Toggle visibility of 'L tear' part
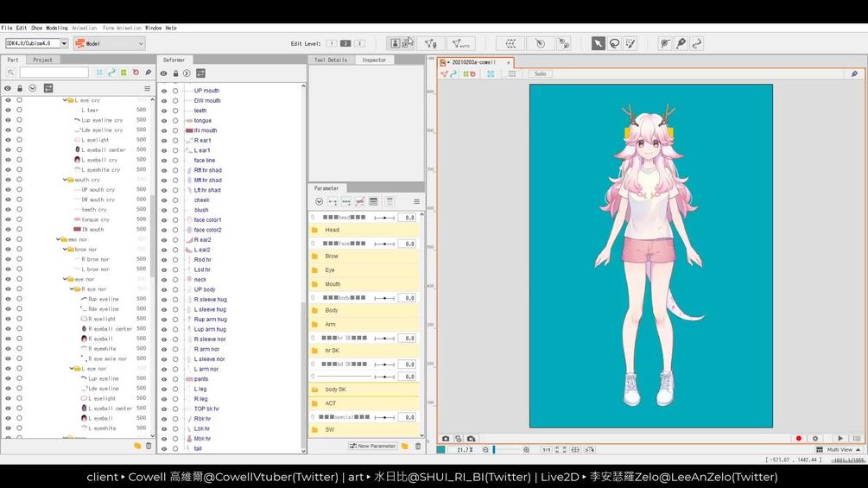 [8, 110]
